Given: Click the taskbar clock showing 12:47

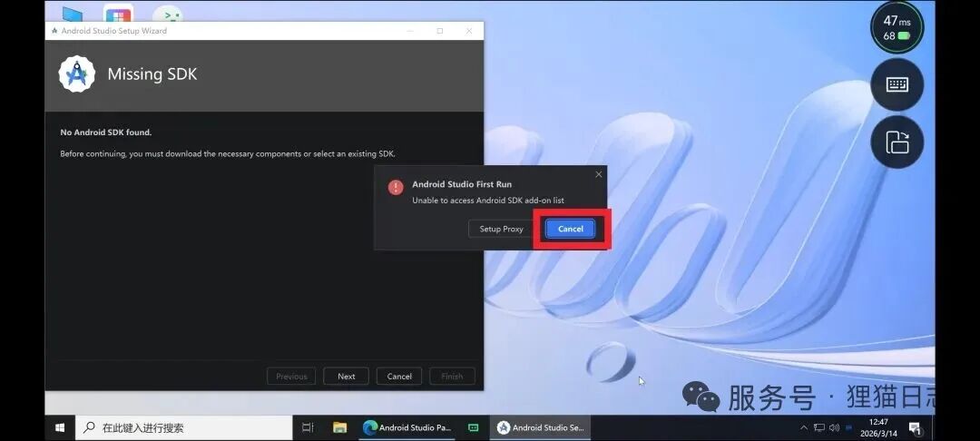Looking at the screenshot, I should (878, 428).
